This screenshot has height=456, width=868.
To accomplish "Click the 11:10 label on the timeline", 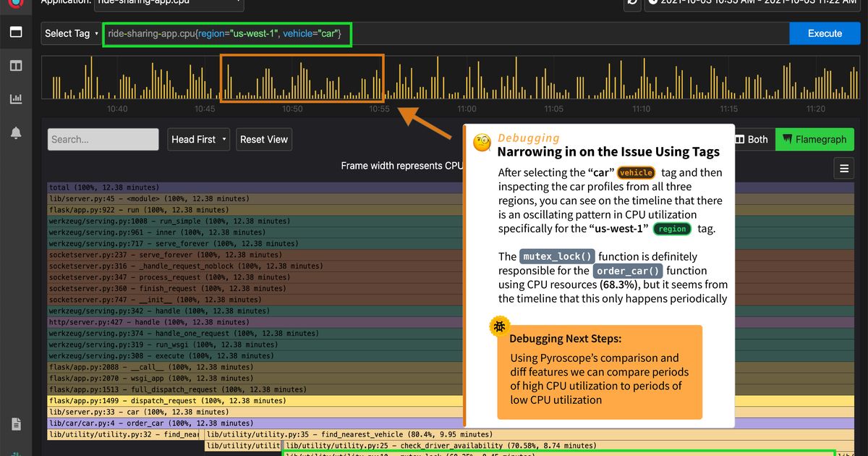I will point(641,109).
